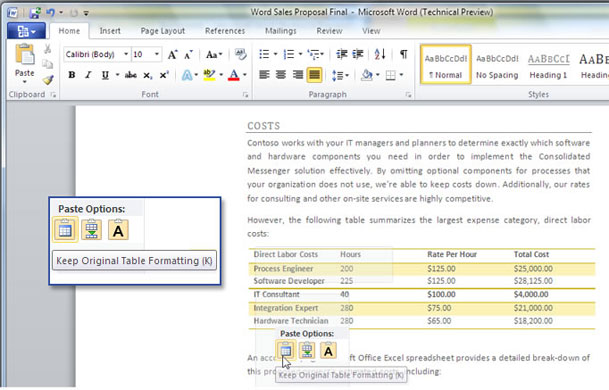Apply red font color

(x=233, y=75)
